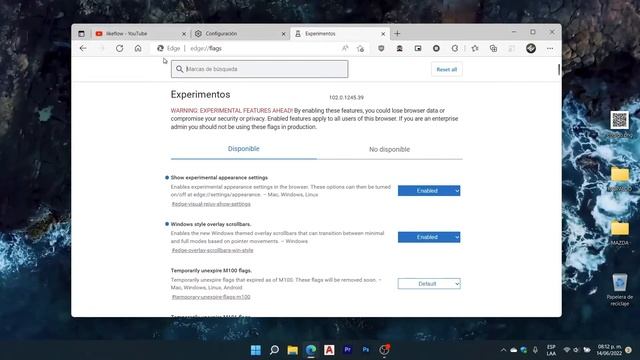Open the home page icon
The height and width of the screenshot is (360, 640).
pyautogui.click(x=138, y=48)
